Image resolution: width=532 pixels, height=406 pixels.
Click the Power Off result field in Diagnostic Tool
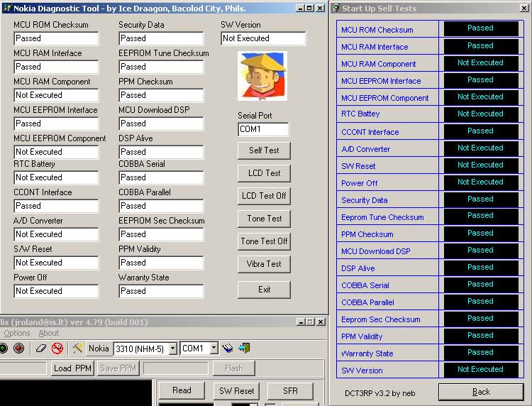click(x=56, y=291)
